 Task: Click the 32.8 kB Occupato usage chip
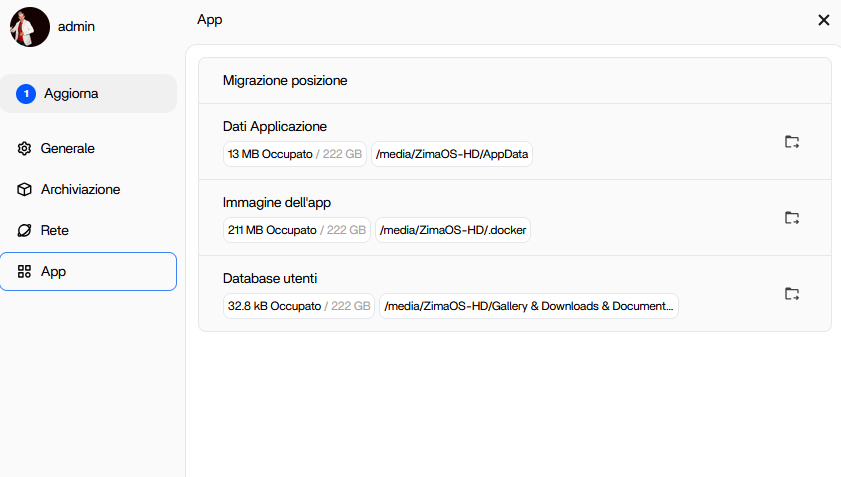click(x=299, y=307)
